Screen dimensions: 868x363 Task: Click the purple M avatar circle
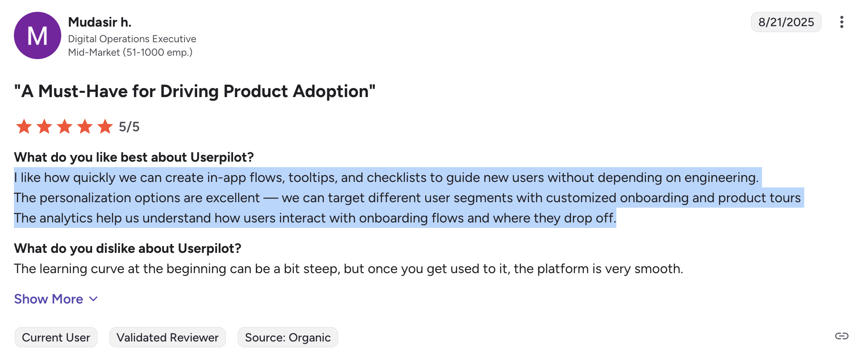38,35
